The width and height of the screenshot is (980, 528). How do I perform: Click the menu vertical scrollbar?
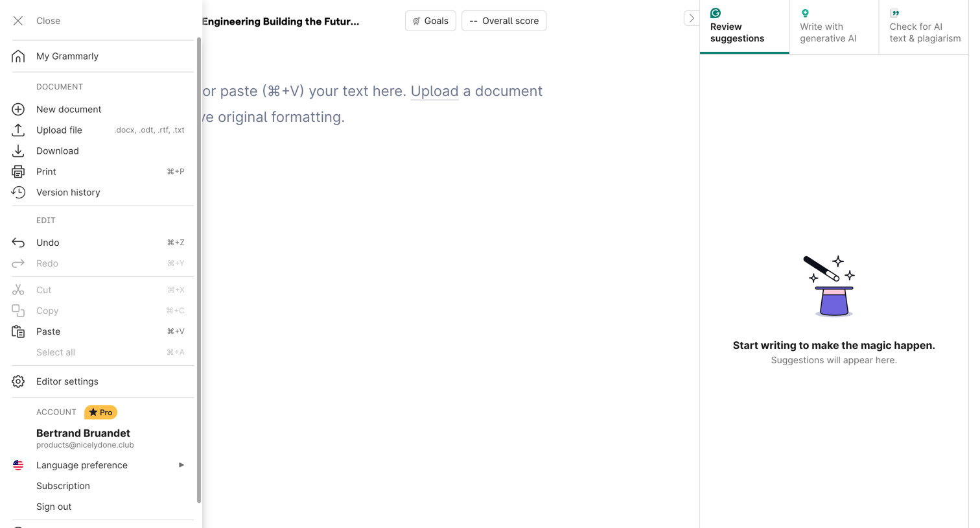tap(198, 269)
